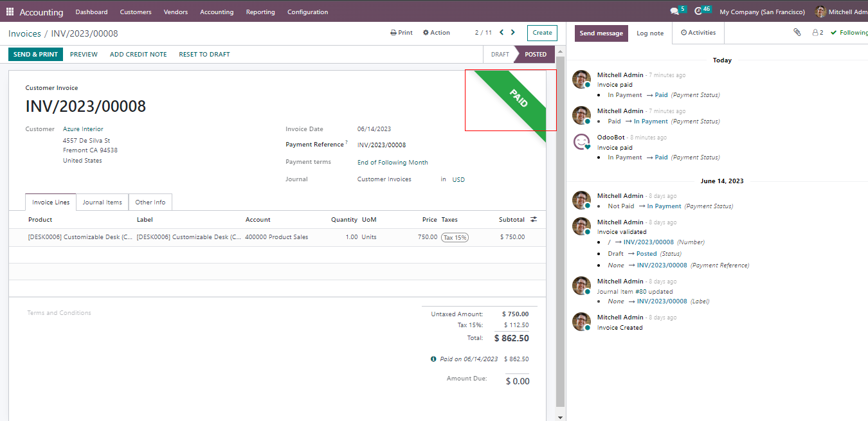Click the payment info circle icon

coord(433,359)
